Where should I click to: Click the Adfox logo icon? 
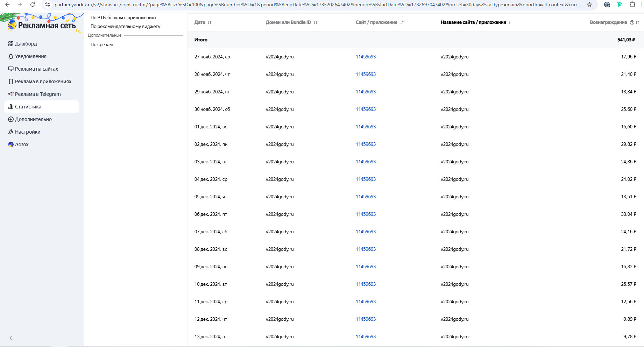[11, 144]
